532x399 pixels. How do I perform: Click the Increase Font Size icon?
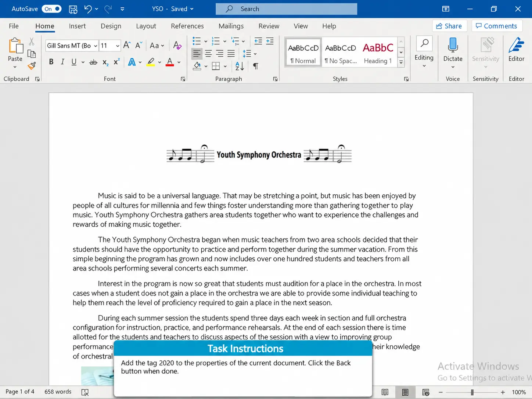pos(127,45)
